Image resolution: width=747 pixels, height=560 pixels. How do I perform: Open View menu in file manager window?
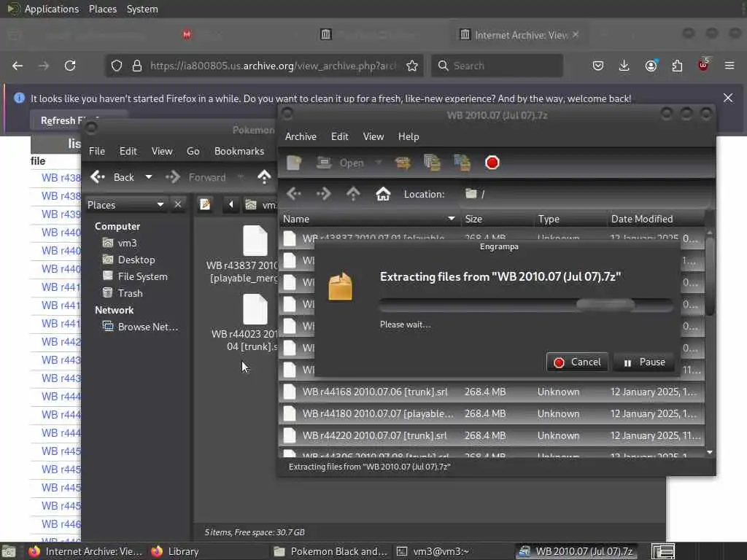tap(161, 151)
